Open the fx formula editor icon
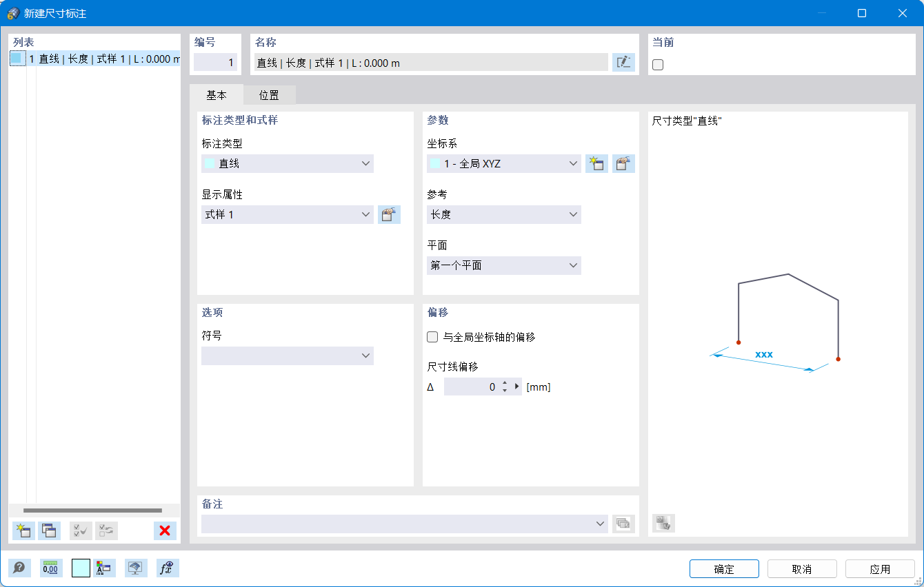The height and width of the screenshot is (587, 924). [167, 568]
